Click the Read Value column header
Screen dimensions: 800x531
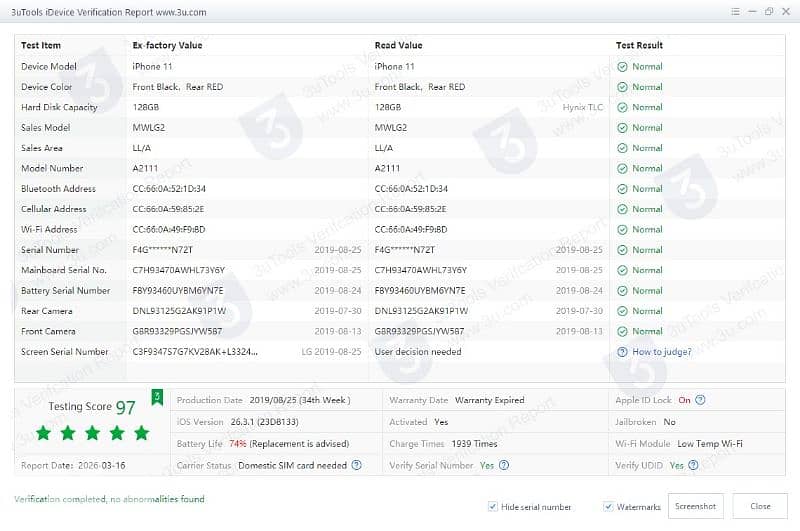point(398,45)
